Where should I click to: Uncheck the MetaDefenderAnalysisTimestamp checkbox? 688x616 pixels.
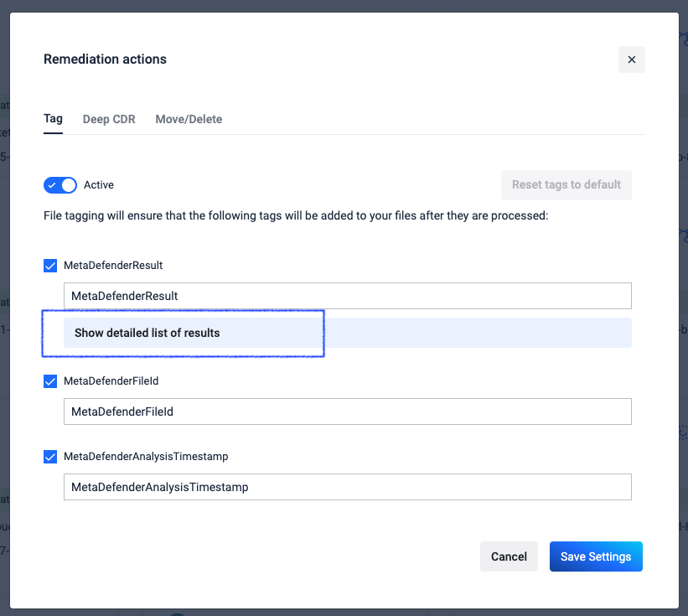click(50, 457)
